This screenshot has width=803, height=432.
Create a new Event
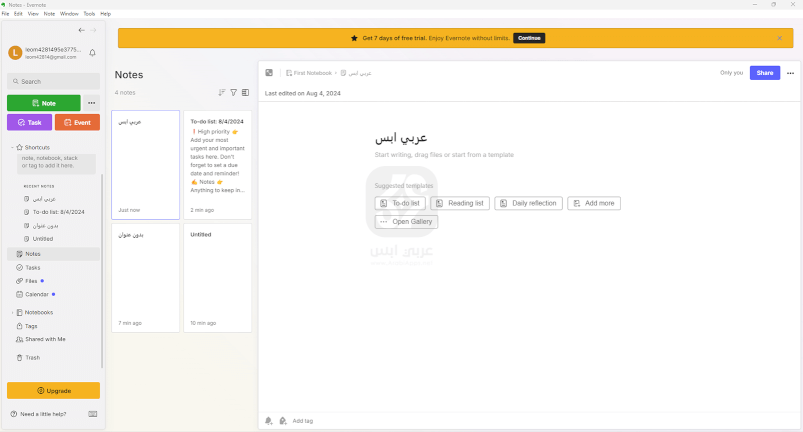click(77, 122)
